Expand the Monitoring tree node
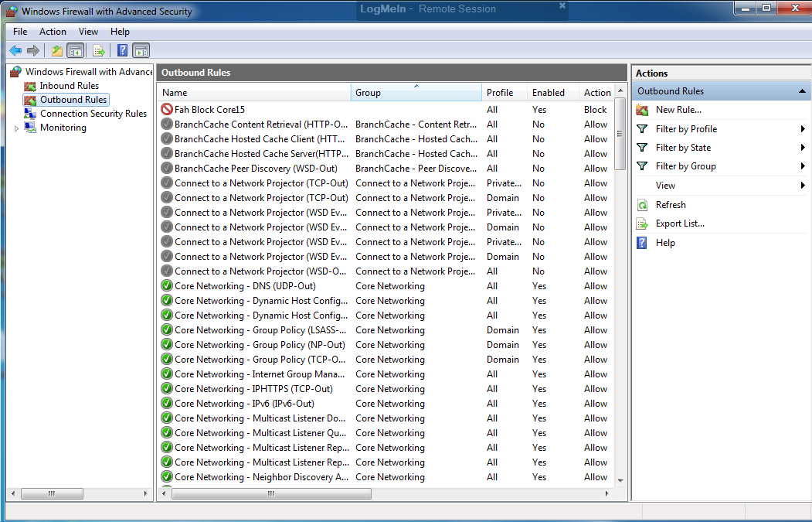 tap(16, 128)
